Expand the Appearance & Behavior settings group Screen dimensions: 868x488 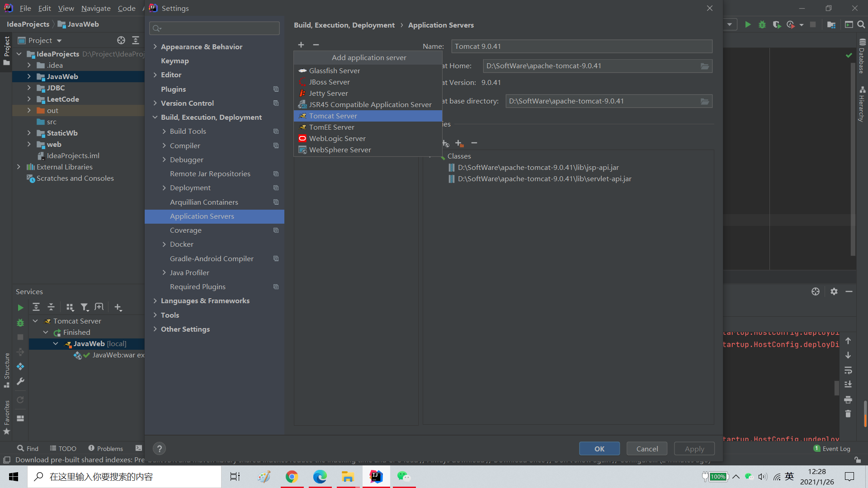[155, 47]
